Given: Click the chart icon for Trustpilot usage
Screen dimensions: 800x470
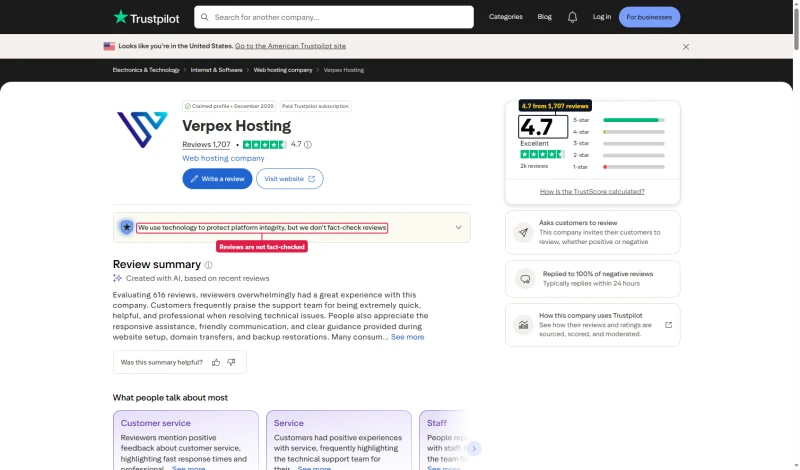Looking at the screenshot, I should [x=523, y=325].
